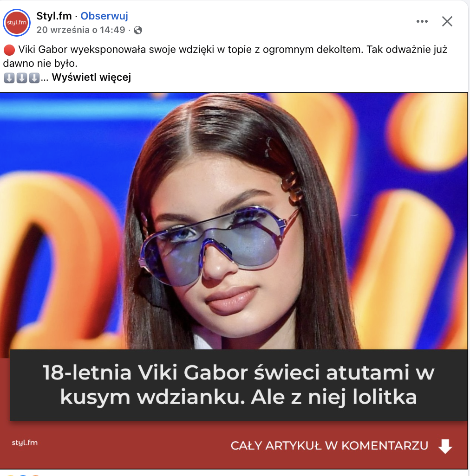Click the Viki Gabor caption text

[225, 56]
